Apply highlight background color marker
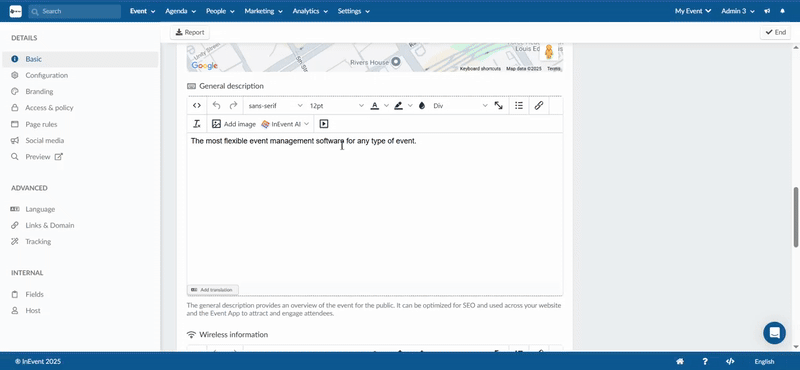800x370 pixels. (398, 106)
